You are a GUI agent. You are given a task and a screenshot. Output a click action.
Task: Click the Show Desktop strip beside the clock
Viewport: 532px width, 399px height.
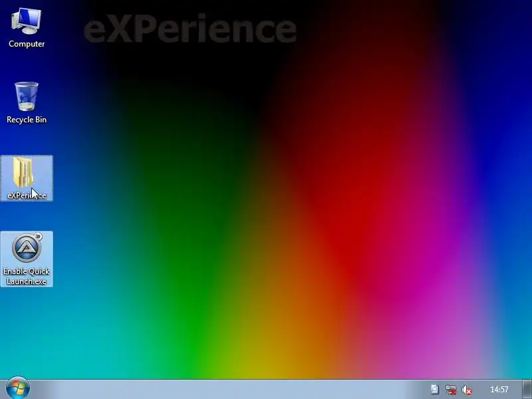[x=527, y=390]
